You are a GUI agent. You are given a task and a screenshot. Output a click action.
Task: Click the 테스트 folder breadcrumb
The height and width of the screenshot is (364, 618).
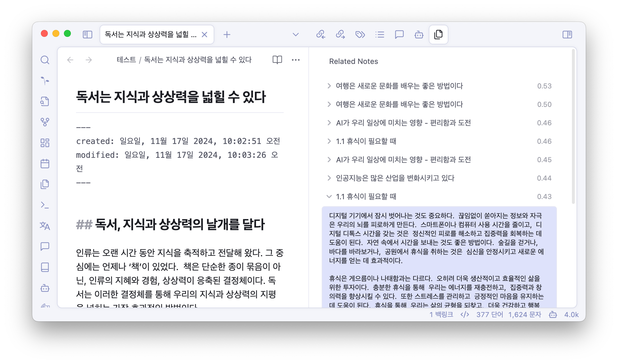click(126, 60)
